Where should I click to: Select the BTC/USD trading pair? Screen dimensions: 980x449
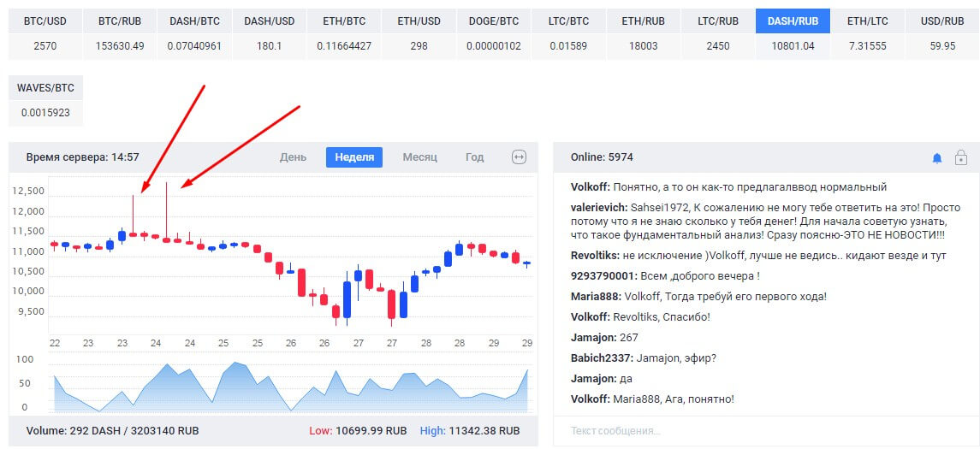(x=45, y=33)
